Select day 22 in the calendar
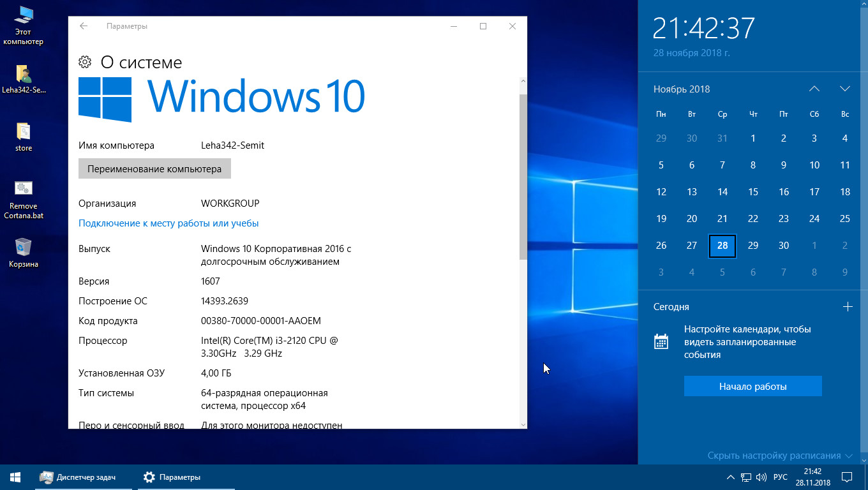868x490 pixels. (x=753, y=219)
